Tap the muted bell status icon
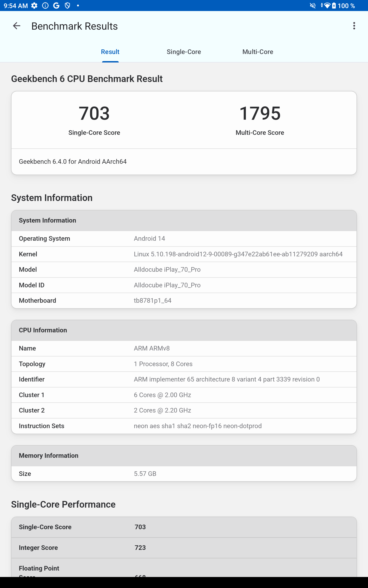 coord(313,6)
